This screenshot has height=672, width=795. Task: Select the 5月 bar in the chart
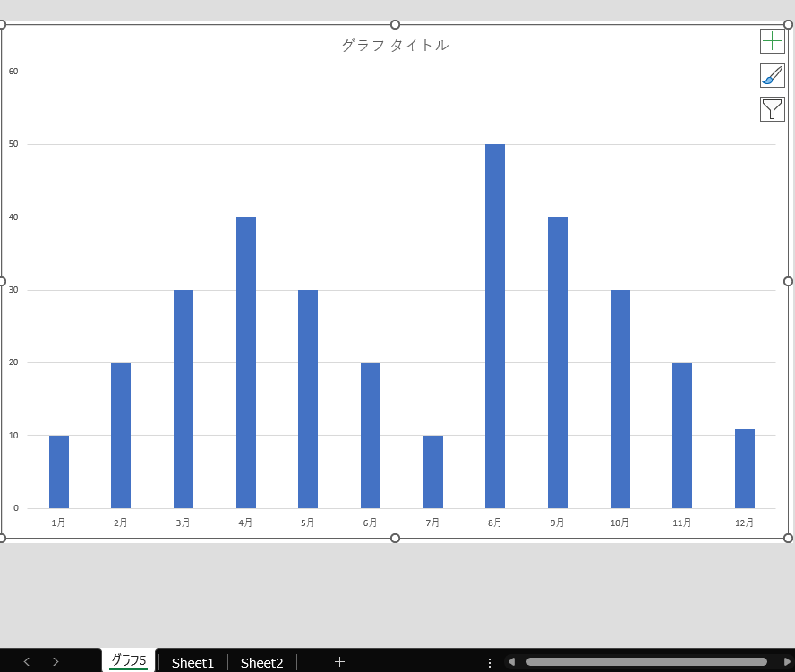click(308, 399)
